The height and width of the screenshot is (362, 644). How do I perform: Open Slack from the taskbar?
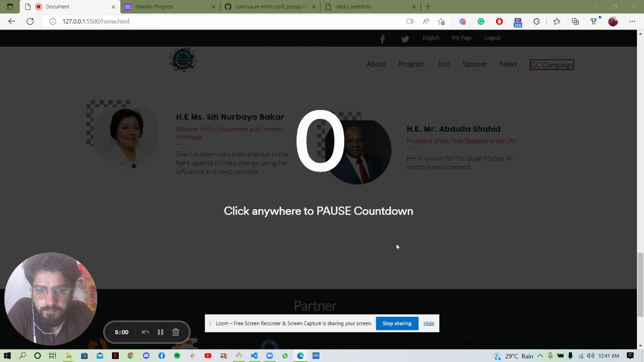pos(192,355)
